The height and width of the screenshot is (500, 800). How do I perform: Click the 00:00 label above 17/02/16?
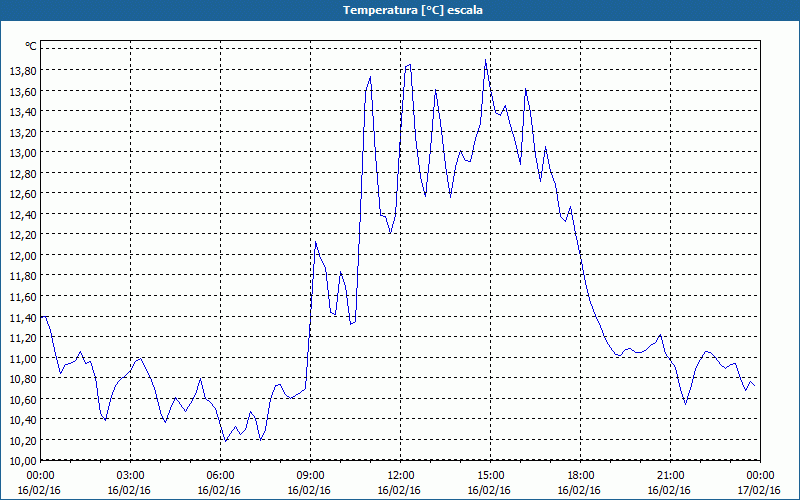coord(760,475)
